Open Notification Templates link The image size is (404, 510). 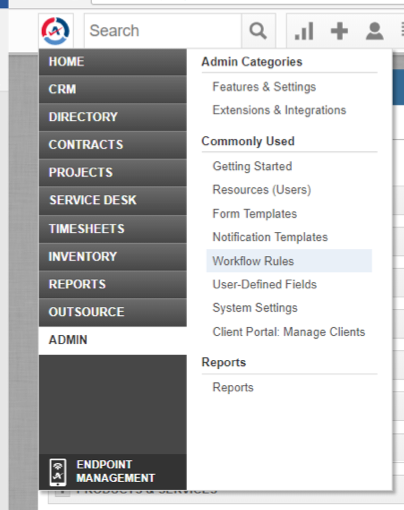tap(270, 237)
